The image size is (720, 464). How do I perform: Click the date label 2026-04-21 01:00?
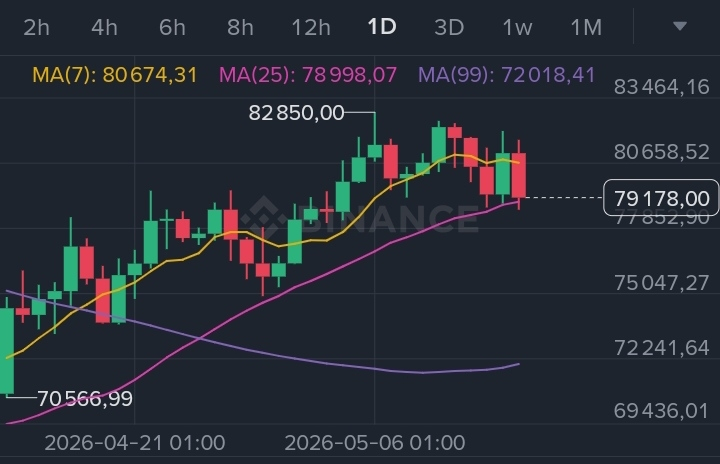coord(135,443)
